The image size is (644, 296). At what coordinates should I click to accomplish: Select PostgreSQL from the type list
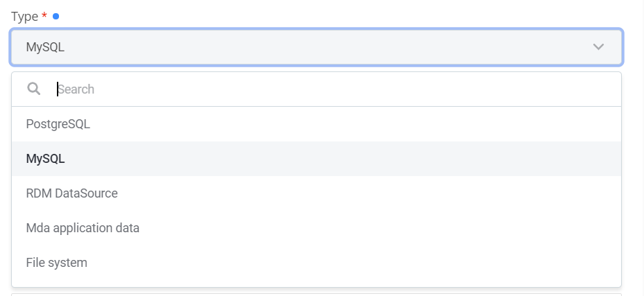[58, 124]
